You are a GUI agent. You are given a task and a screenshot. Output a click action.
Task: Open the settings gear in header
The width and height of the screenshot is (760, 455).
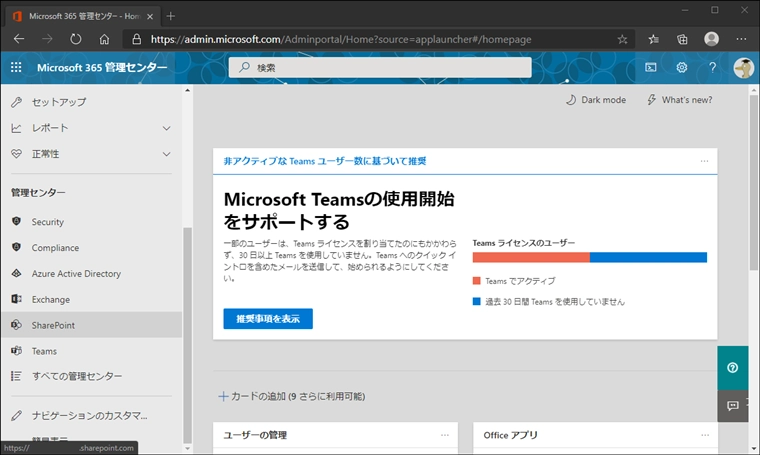[681, 67]
